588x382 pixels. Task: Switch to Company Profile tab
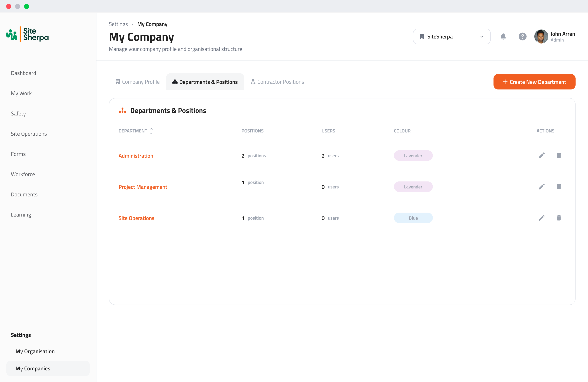[138, 82]
